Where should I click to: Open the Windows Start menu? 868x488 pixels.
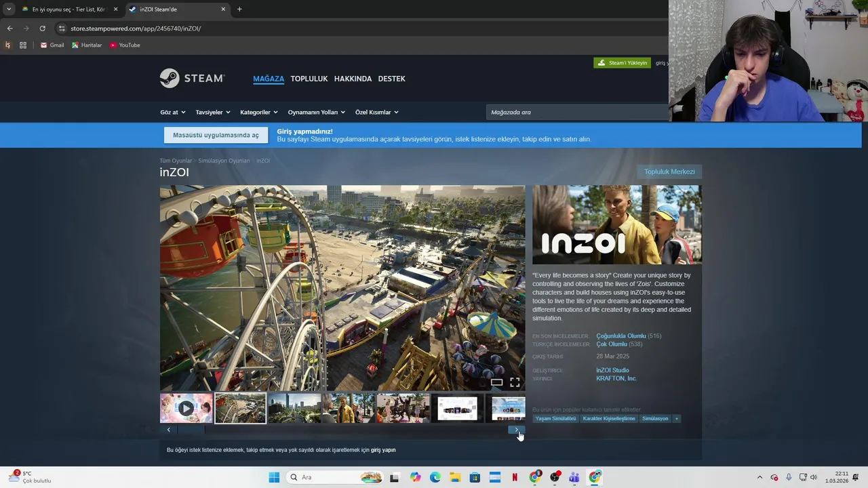(x=274, y=477)
